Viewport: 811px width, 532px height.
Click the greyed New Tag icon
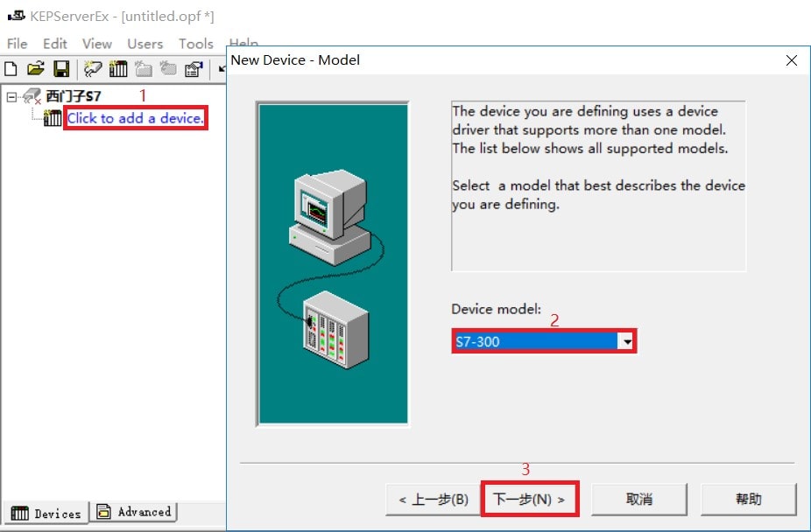168,69
